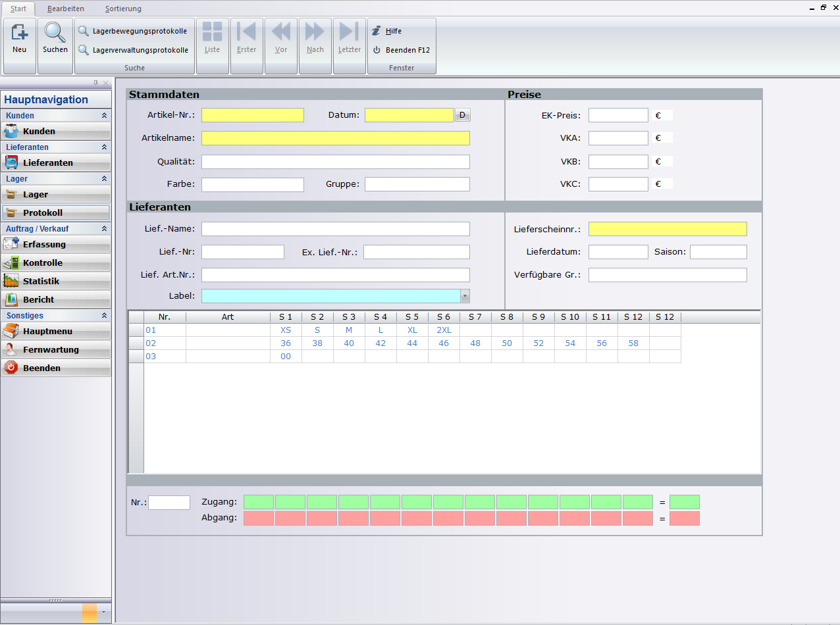This screenshot has height=625, width=840.
Task: Click the first green Zugang cell
Action: click(x=259, y=502)
